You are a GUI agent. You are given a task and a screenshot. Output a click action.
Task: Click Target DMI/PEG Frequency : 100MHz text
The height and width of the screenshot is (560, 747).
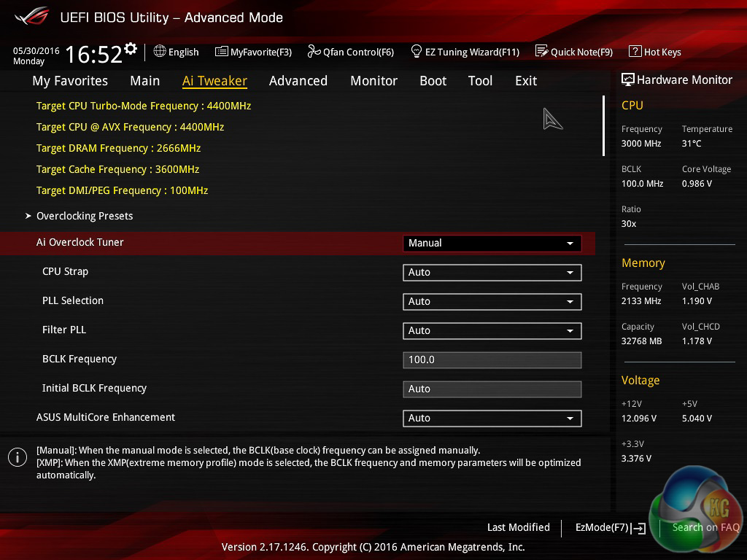(x=122, y=190)
